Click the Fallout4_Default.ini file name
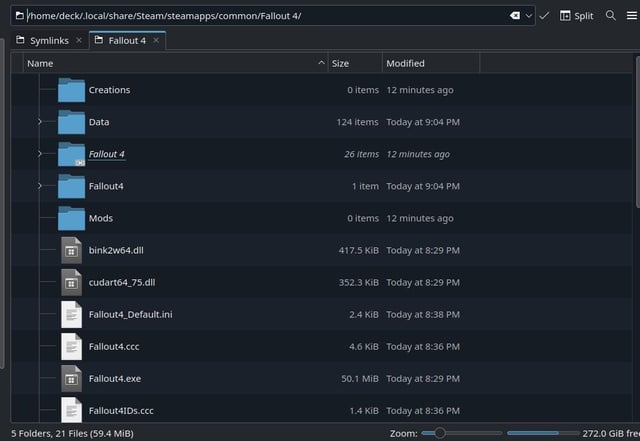 (x=131, y=314)
